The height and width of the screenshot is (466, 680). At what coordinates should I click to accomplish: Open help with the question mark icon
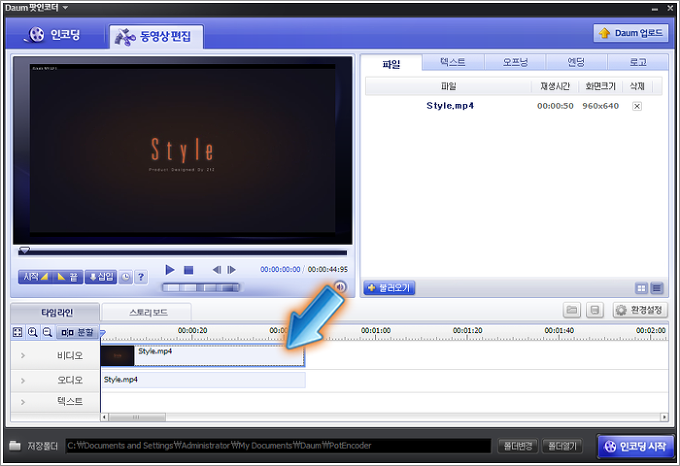(141, 277)
